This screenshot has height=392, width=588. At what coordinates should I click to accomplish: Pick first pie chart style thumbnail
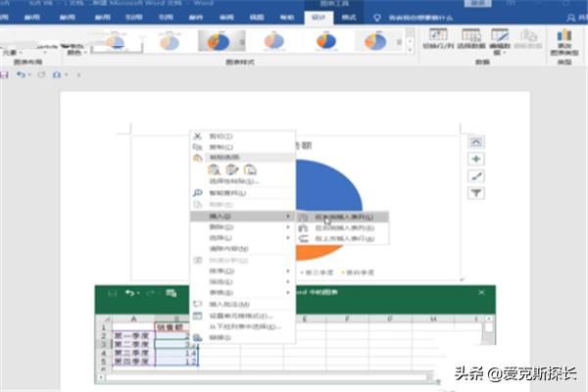[x=117, y=41]
